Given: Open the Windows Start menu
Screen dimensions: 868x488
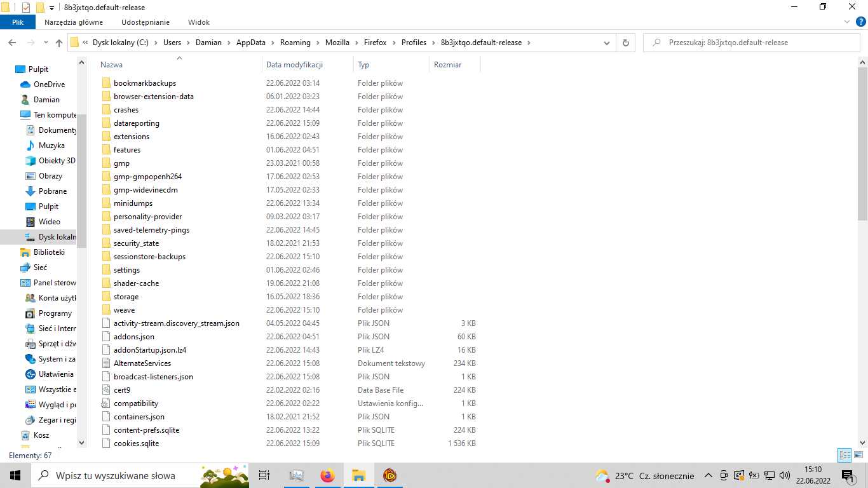Looking at the screenshot, I should click(x=15, y=475).
